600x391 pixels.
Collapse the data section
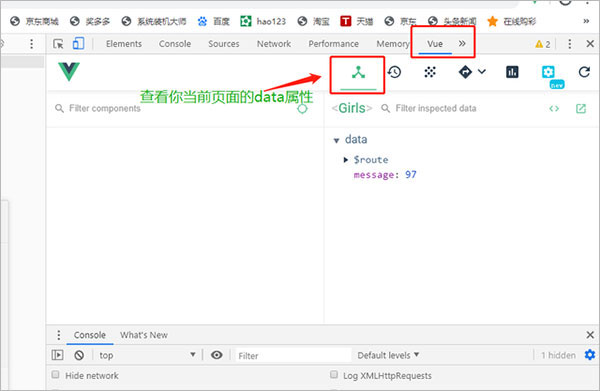pos(336,140)
